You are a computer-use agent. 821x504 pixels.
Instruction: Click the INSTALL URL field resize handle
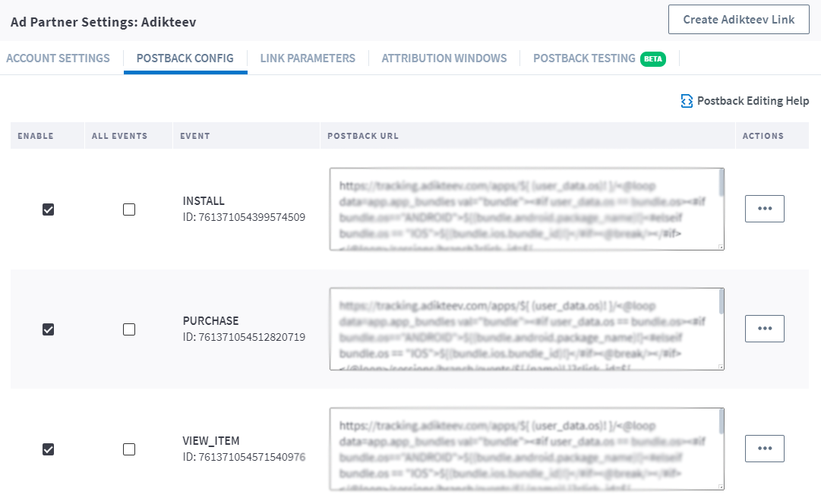tap(721, 247)
